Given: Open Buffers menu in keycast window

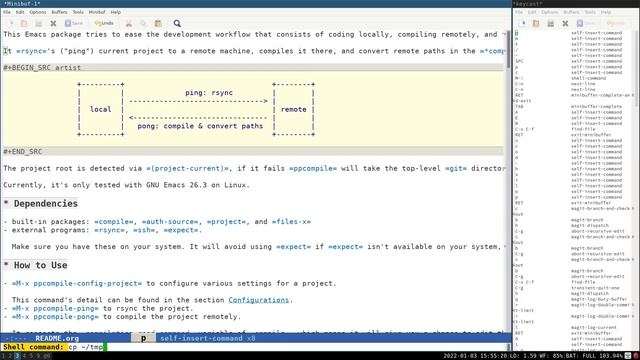Looking at the screenshot, I should 571,12.
